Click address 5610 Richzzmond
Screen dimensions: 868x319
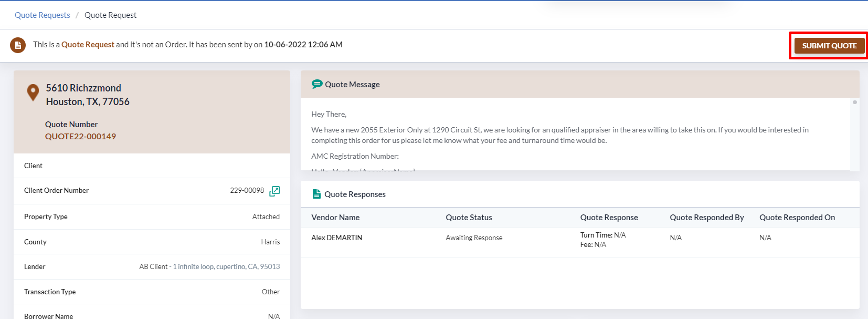(x=83, y=88)
